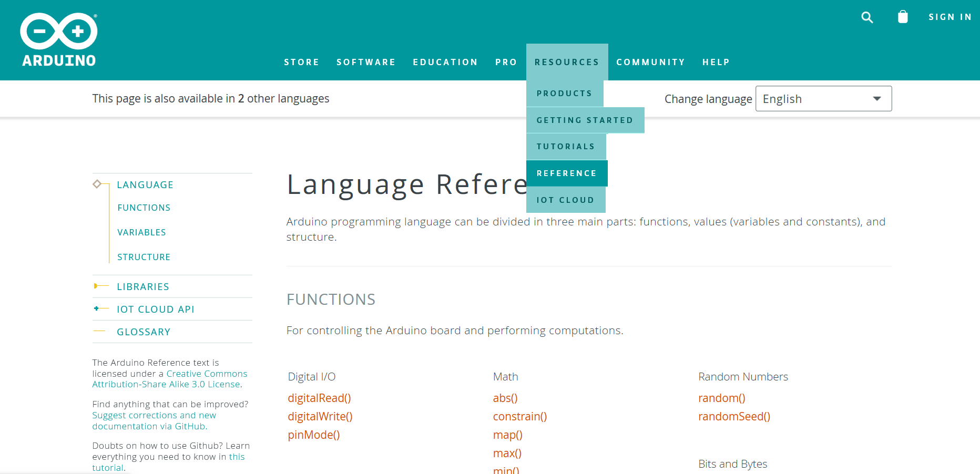Click the Digital I/O category heading
The height and width of the screenshot is (474, 980).
(312, 377)
